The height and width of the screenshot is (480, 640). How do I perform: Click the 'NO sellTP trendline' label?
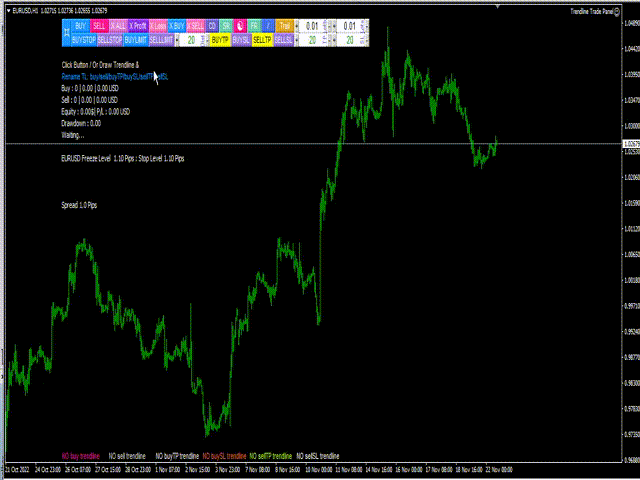tap(271, 456)
